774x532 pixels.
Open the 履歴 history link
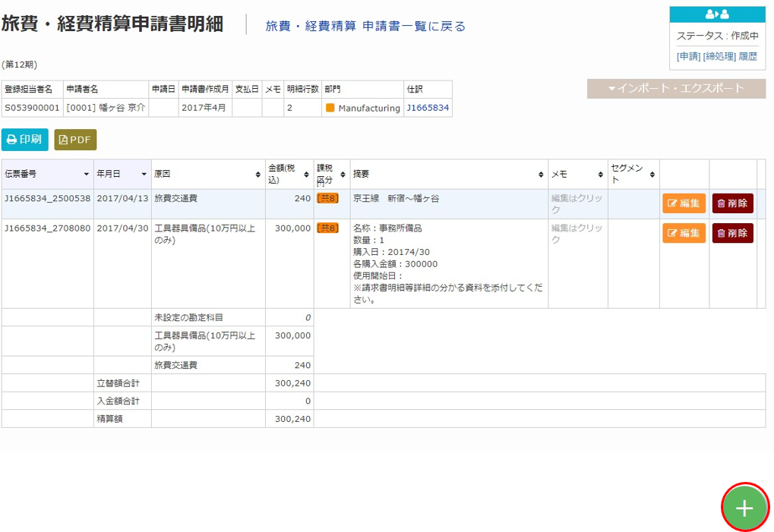coord(747,56)
